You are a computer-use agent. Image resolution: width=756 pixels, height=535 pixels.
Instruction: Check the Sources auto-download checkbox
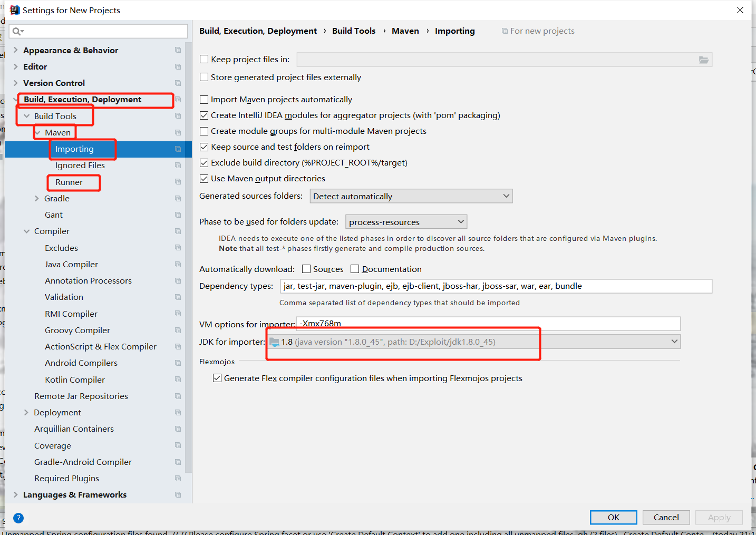point(306,269)
